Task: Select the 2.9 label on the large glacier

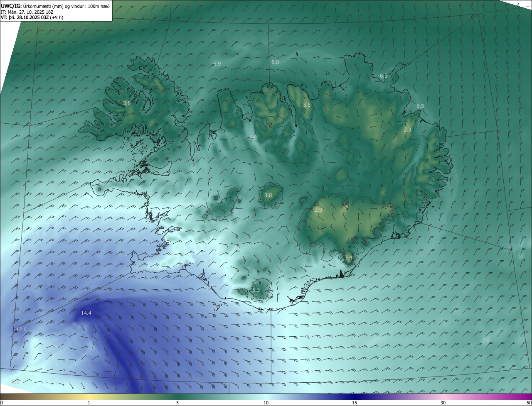Action: click(x=318, y=210)
